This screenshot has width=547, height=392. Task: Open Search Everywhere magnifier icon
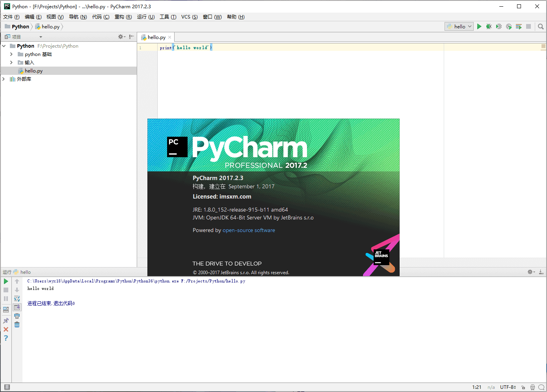coord(541,26)
